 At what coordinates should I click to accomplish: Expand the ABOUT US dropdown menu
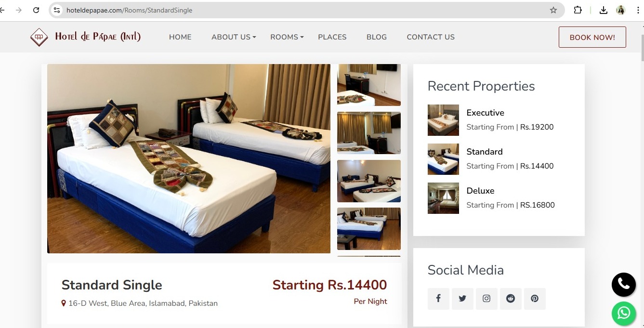pos(234,37)
